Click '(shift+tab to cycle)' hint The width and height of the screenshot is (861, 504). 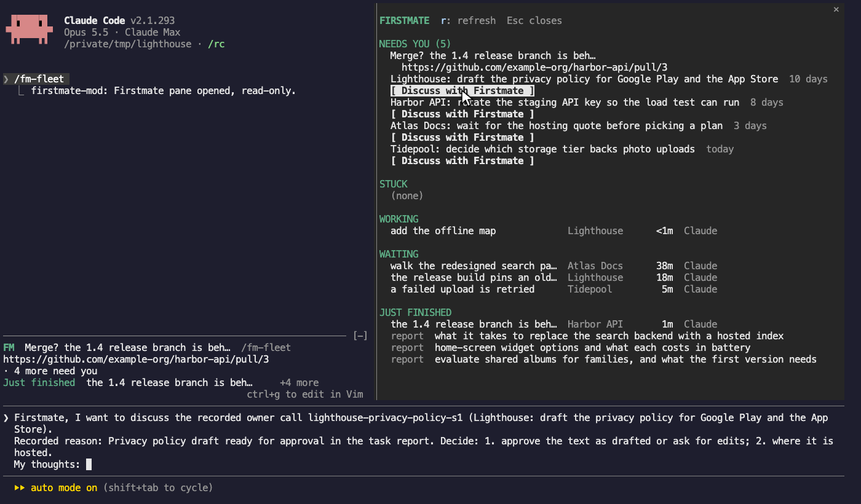coord(158,487)
